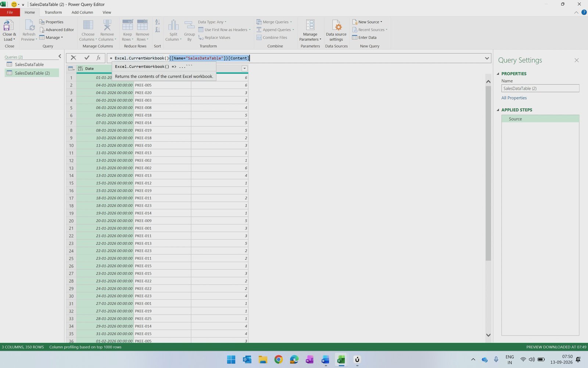Click Replace Values
Viewport: 588px width, 368px height.
(214, 38)
